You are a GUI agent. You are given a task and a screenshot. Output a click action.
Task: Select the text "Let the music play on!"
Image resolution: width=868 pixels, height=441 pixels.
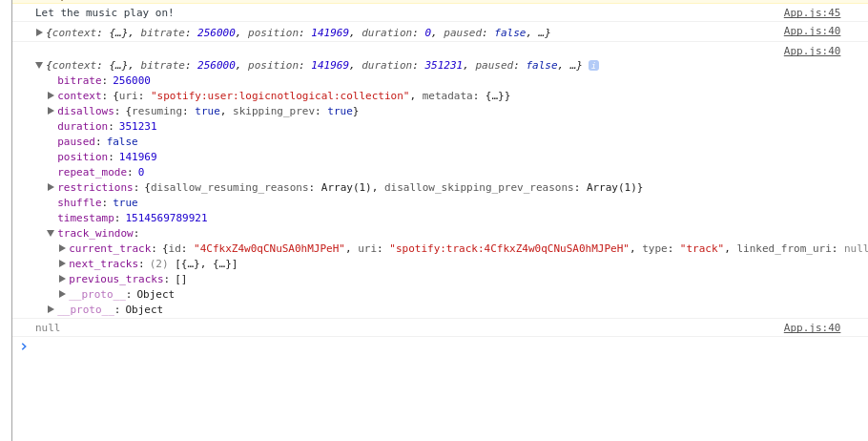[x=104, y=12]
